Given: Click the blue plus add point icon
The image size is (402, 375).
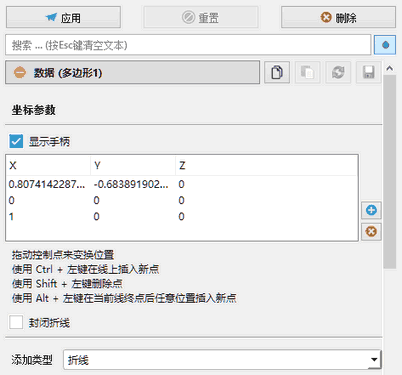Looking at the screenshot, I should (x=371, y=210).
